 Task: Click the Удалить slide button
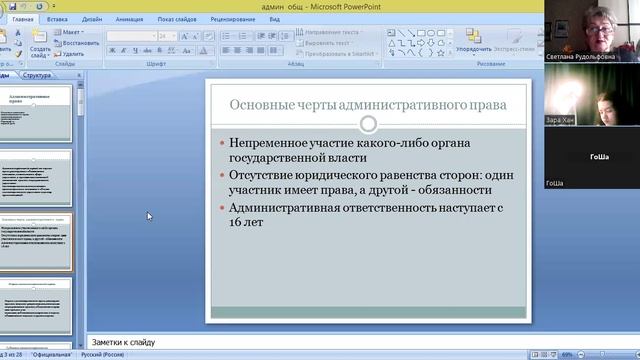point(69,54)
